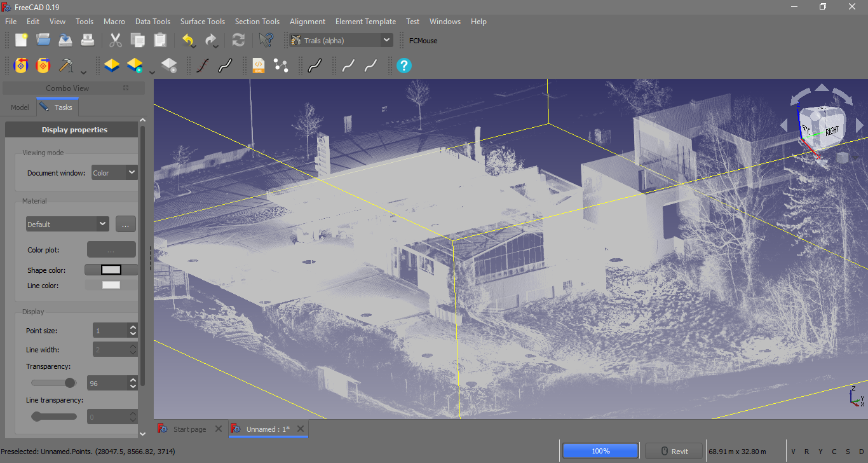Click the blue question mark help icon
The width and height of the screenshot is (868, 463).
pos(404,65)
